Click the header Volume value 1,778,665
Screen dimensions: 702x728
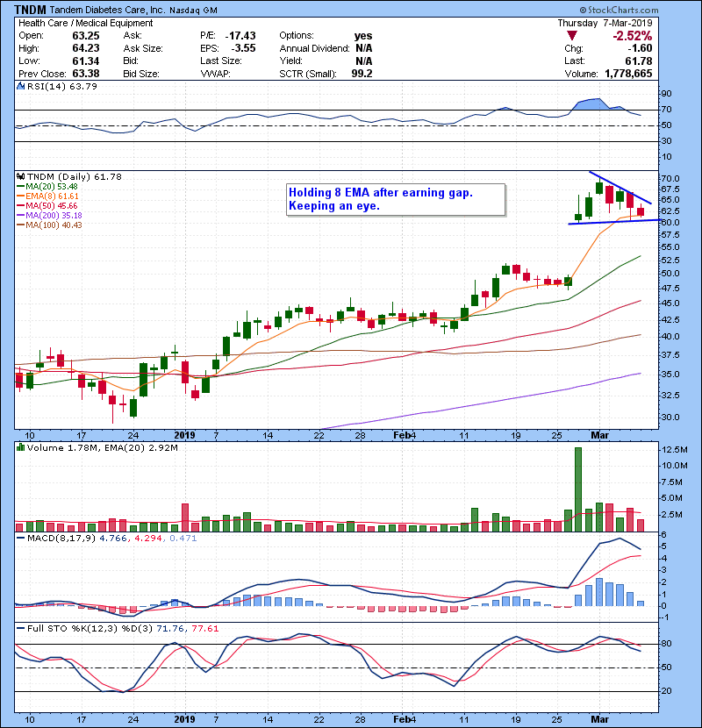tap(628, 74)
